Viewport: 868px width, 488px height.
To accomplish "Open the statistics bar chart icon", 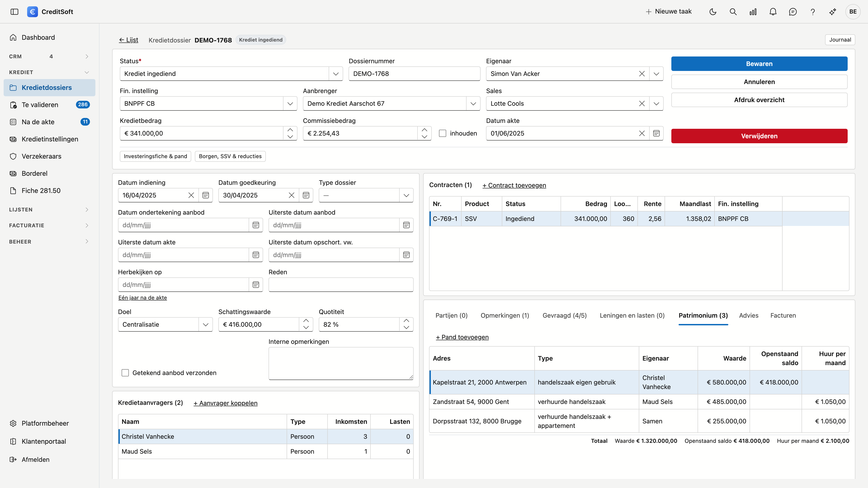I will click(753, 12).
